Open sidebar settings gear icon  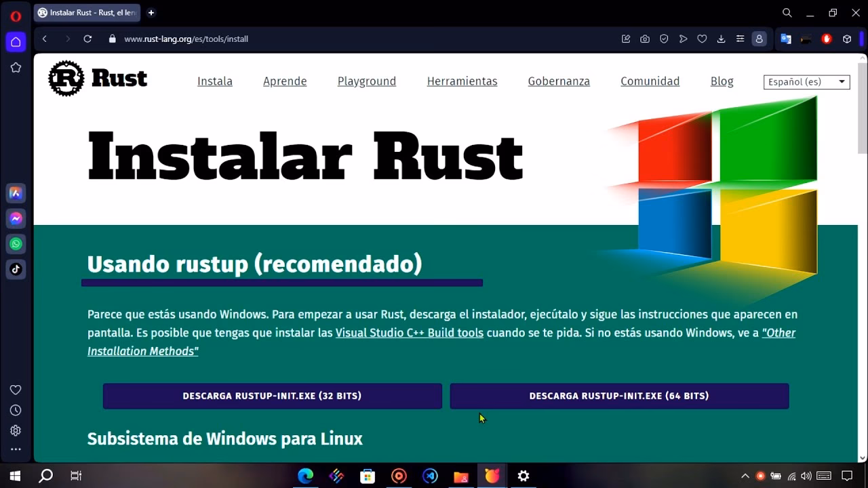pyautogui.click(x=16, y=430)
